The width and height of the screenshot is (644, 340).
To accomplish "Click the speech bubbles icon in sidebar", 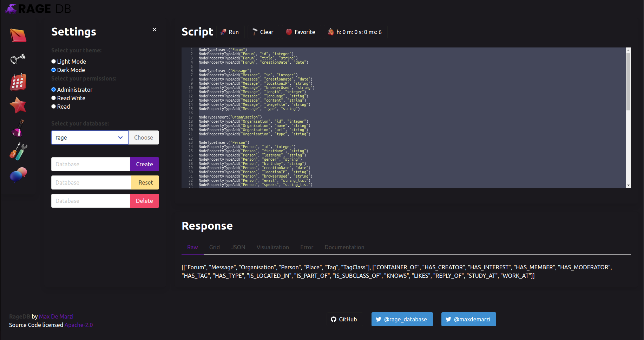I will pos(18,175).
